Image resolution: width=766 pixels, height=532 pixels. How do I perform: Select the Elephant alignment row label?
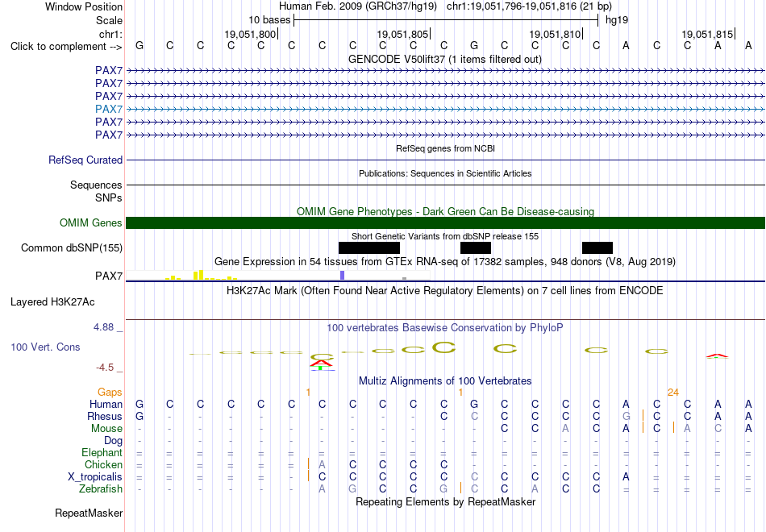click(102, 452)
